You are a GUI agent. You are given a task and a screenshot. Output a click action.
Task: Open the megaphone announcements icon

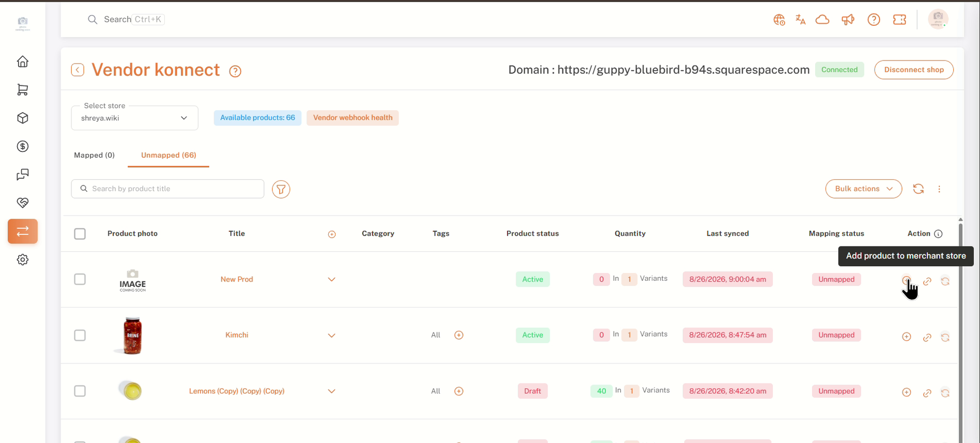click(x=848, y=20)
